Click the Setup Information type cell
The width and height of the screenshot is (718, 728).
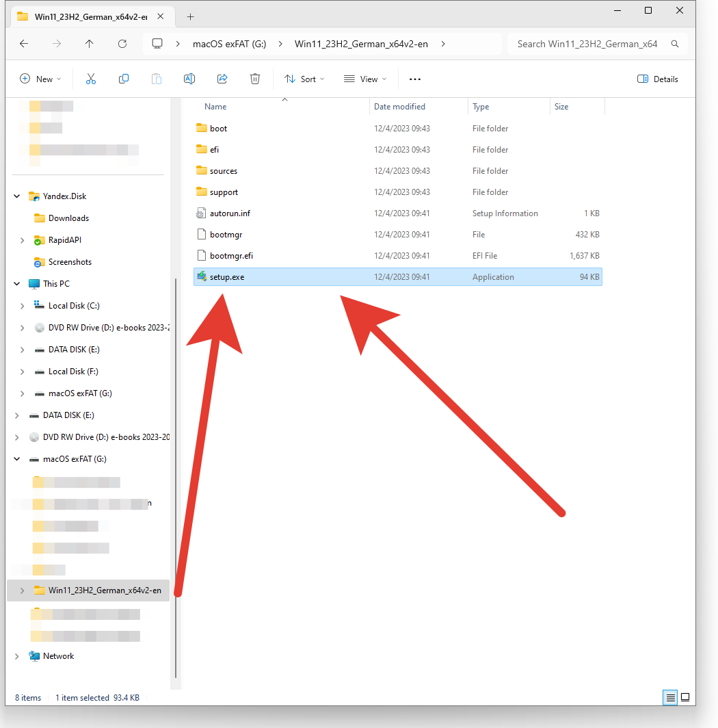tap(505, 213)
